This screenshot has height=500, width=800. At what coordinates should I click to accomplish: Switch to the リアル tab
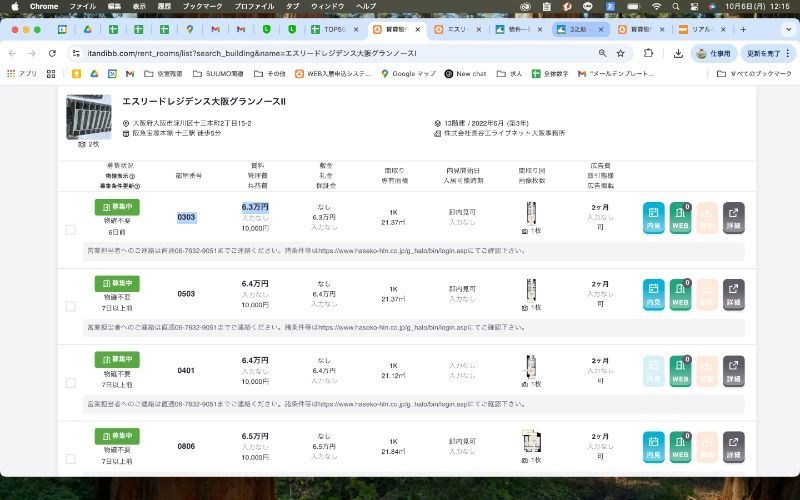point(701,30)
